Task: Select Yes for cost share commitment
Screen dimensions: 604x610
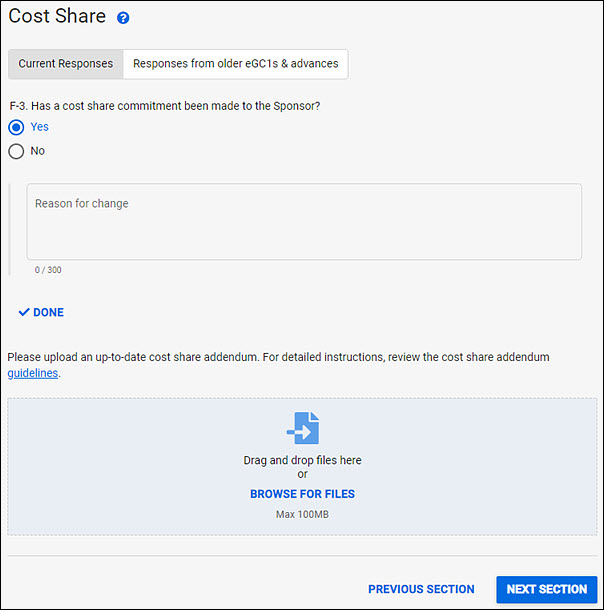Action: click(x=16, y=127)
